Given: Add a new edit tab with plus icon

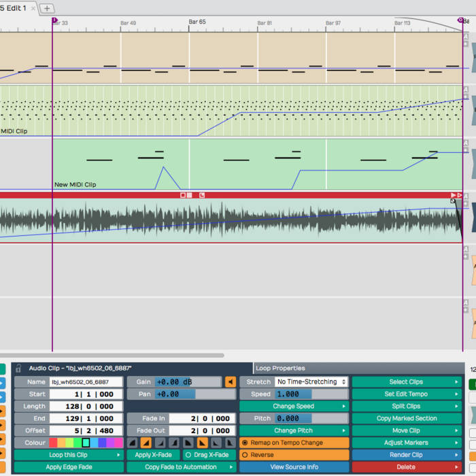Looking at the screenshot, I should tap(46, 8).
